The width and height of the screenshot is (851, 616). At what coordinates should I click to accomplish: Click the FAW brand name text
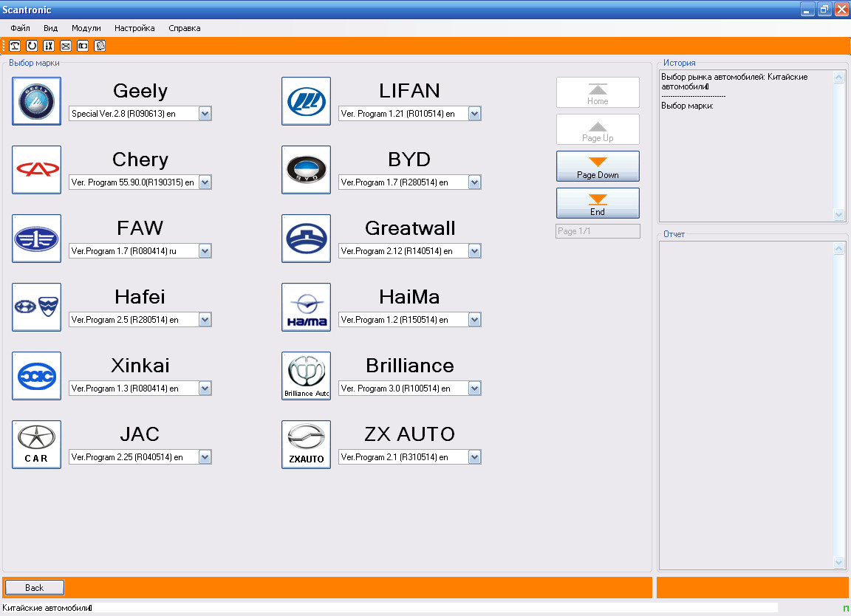140,228
